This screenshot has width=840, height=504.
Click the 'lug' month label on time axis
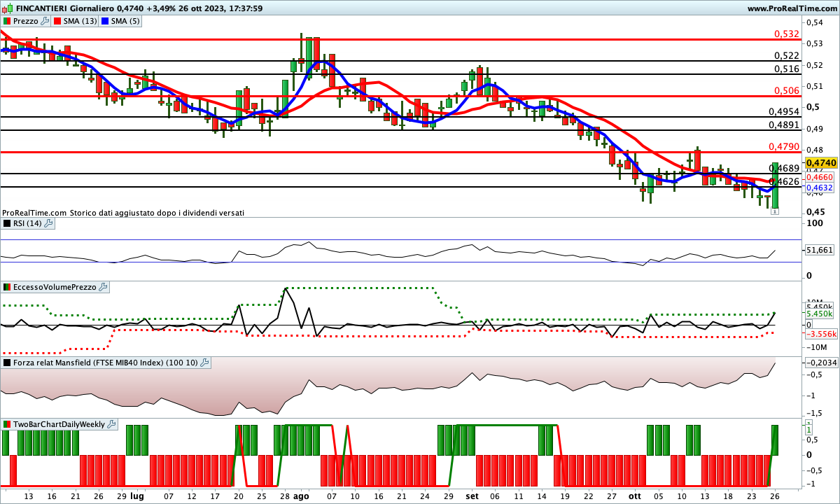[x=137, y=496]
